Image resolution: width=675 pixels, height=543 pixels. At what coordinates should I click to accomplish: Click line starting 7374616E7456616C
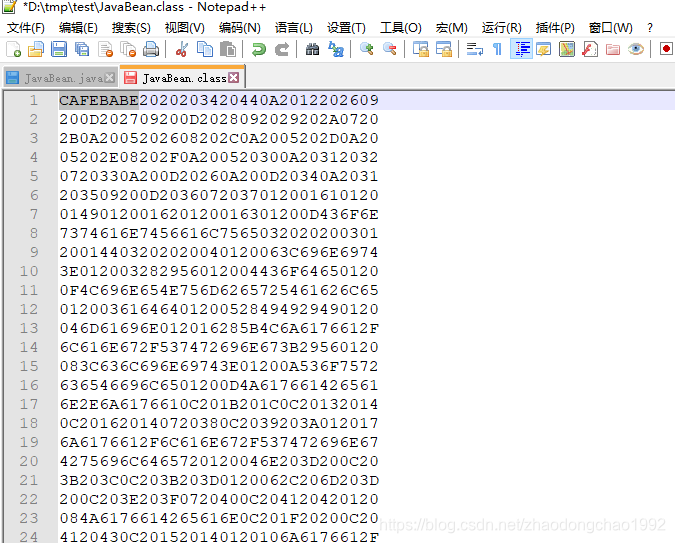point(219,233)
